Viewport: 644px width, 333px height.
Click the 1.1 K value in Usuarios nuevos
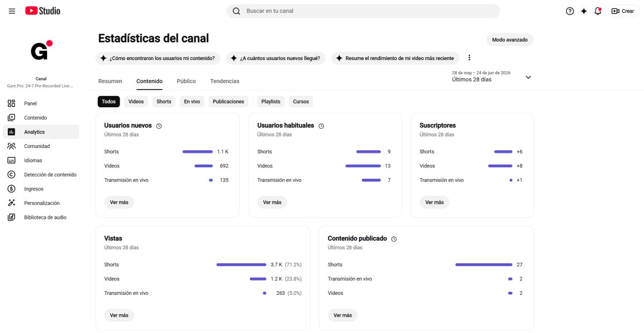[x=222, y=152]
